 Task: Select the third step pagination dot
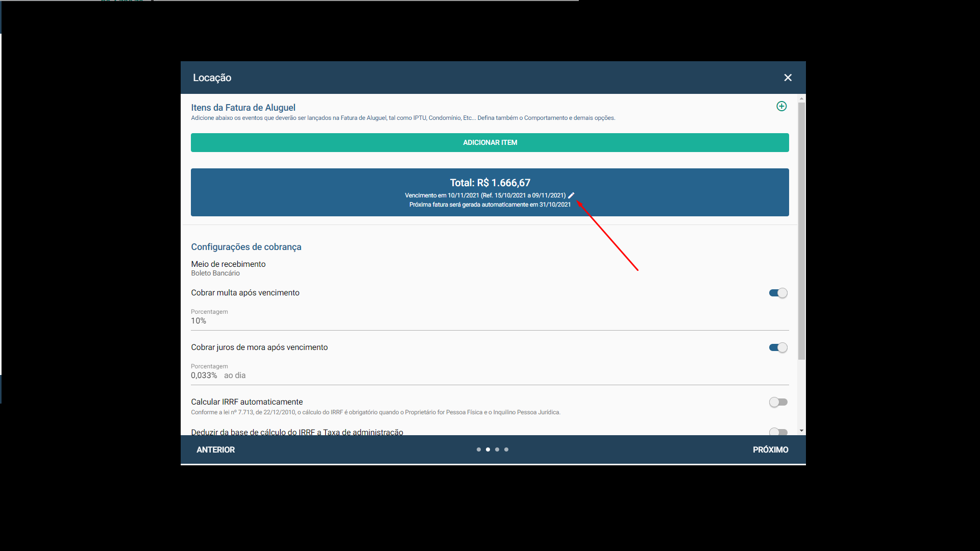click(497, 449)
